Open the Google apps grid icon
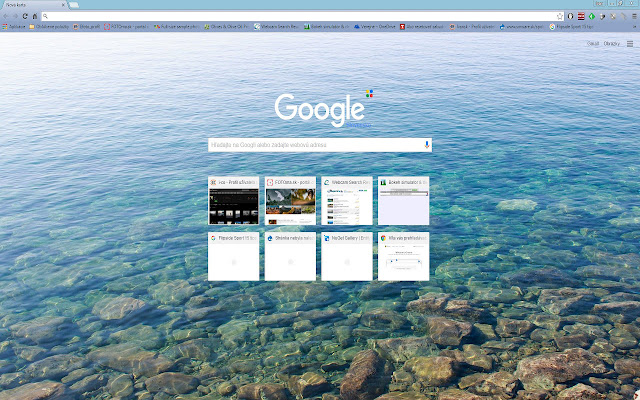Viewport: 640px width, 400px height. tap(630, 44)
